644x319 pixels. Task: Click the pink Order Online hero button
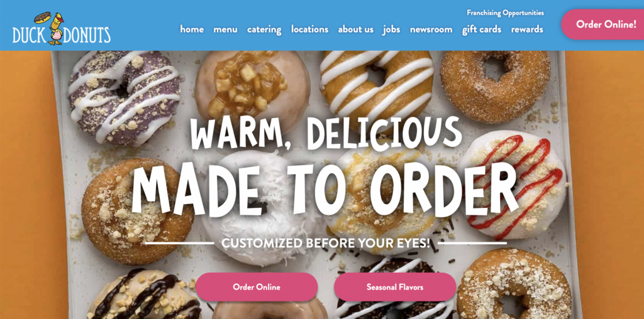(x=257, y=287)
